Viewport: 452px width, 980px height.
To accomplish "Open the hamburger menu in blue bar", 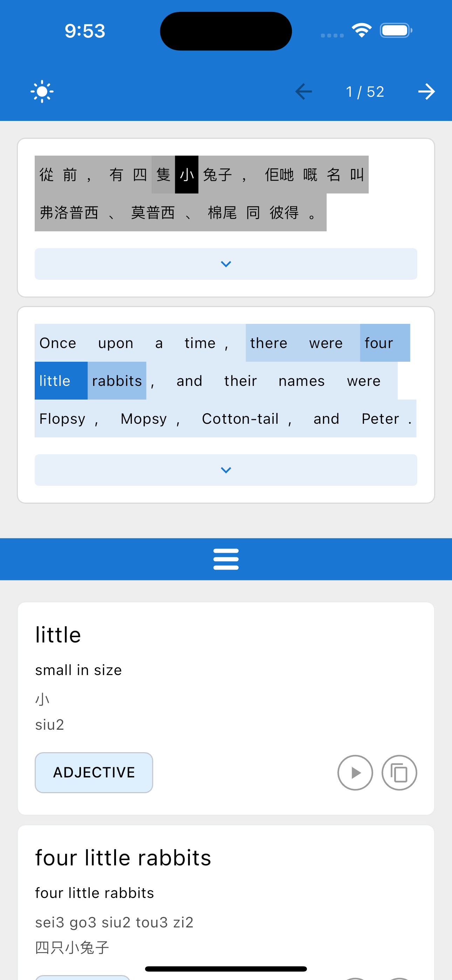I will coord(226,559).
